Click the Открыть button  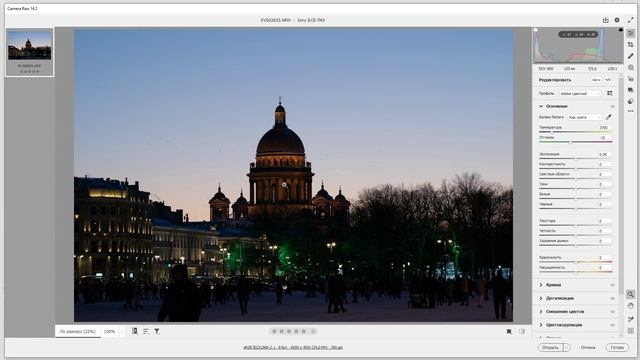(x=551, y=348)
